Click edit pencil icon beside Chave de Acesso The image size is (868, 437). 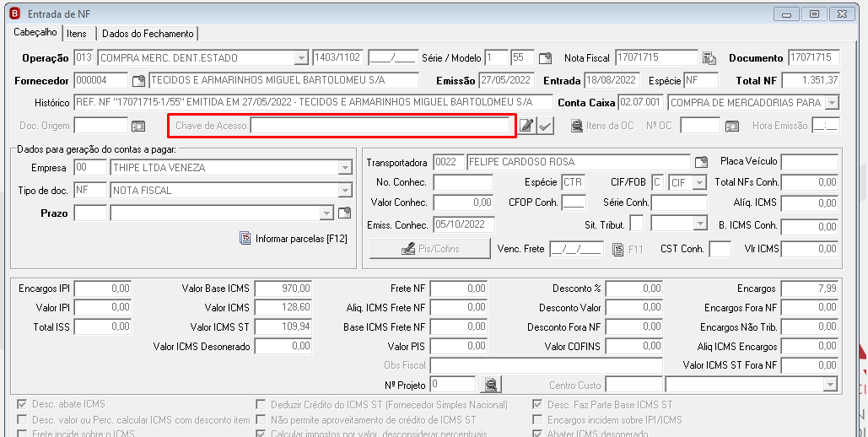tap(527, 126)
